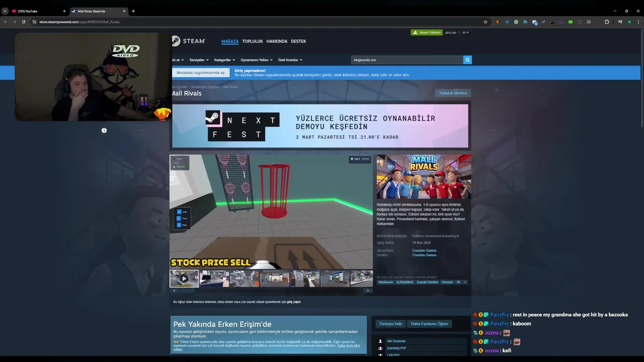Close the YouTube tab
The image size is (644, 362).
[x=64, y=11]
